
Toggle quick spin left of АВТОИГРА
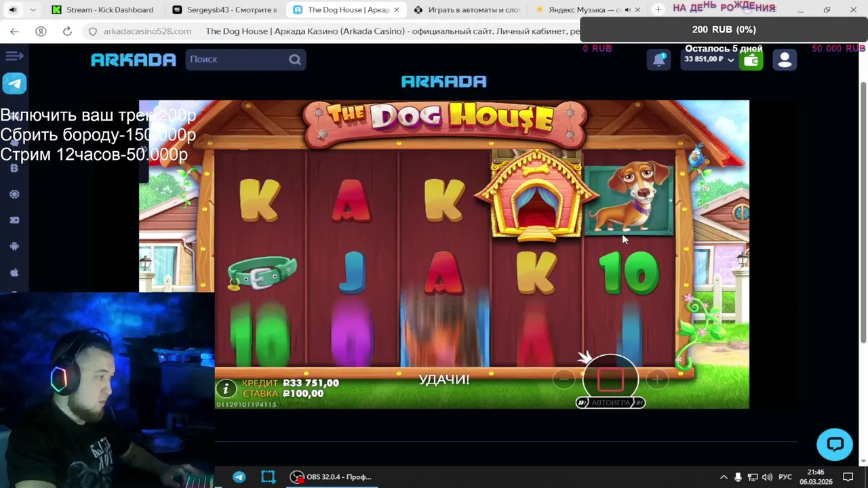coord(582,403)
